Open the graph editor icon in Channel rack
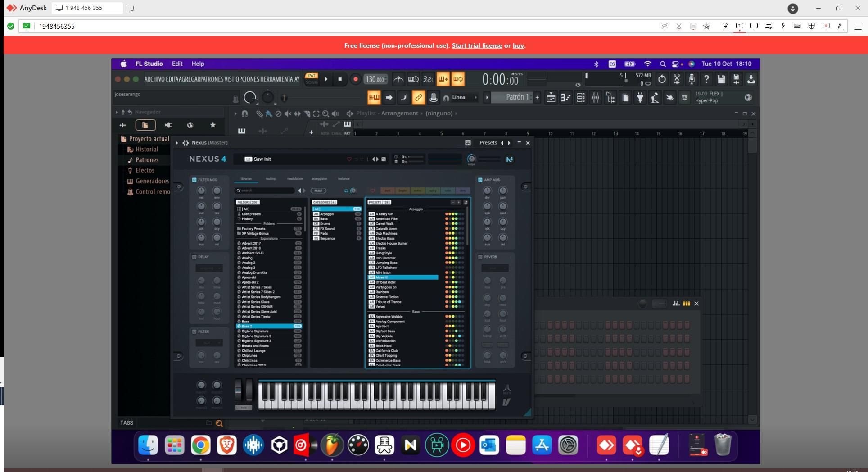Viewport: 868px width, 472px height. pyautogui.click(x=676, y=304)
